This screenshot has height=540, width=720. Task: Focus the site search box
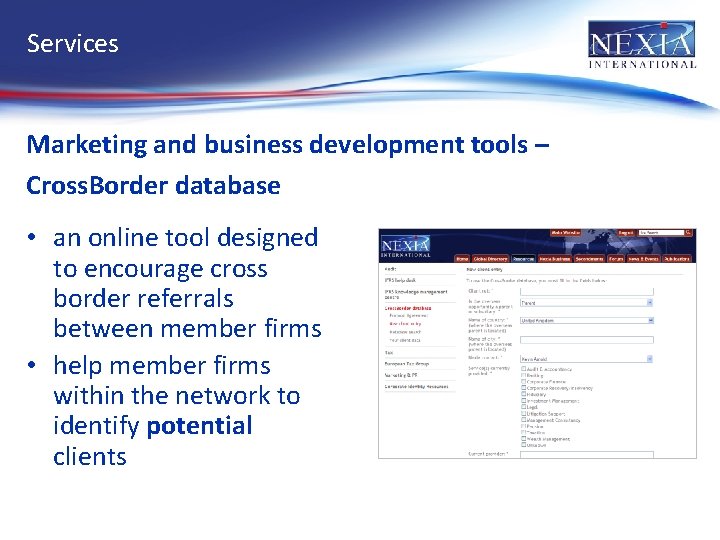[x=661, y=233]
